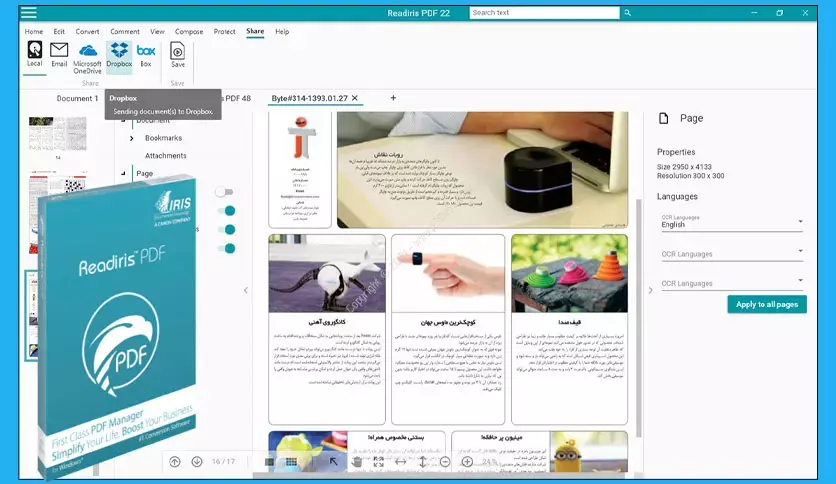The height and width of the screenshot is (484, 836).
Task: Click Apply to all pages button
Action: click(766, 304)
